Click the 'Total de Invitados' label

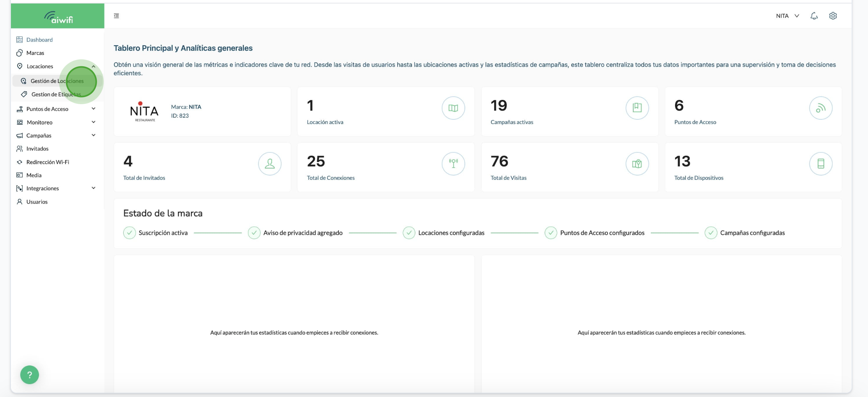tap(144, 178)
